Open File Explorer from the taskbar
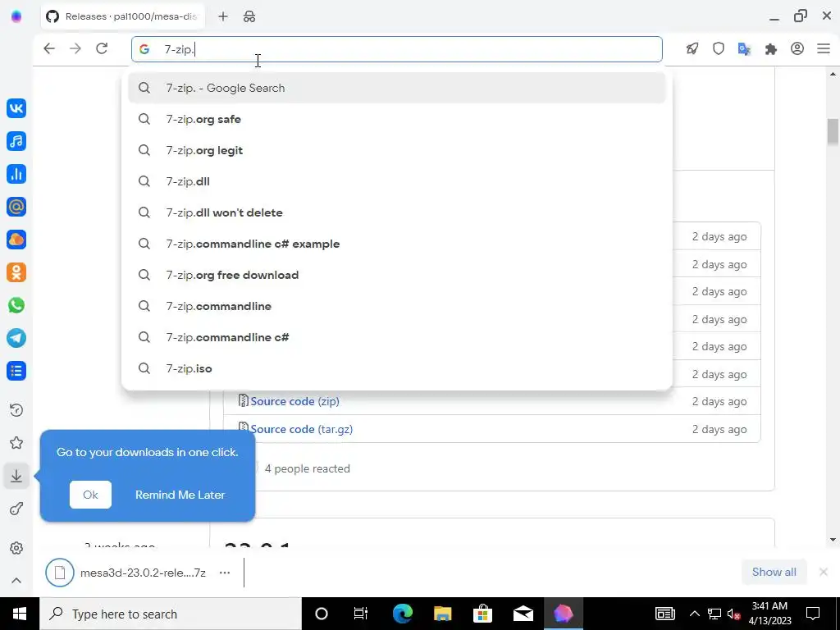Viewport: 840px width, 630px height. pos(442,614)
